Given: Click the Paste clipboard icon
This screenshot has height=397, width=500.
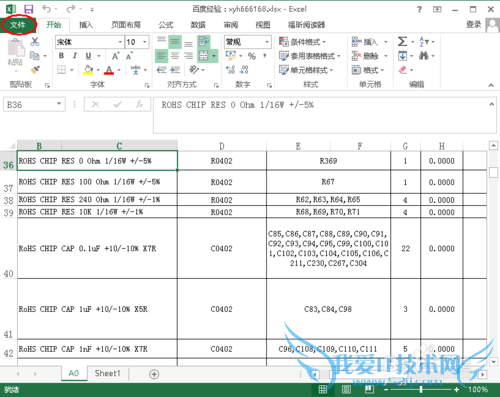Looking at the screenshot, I should click(x=16, y=47).
